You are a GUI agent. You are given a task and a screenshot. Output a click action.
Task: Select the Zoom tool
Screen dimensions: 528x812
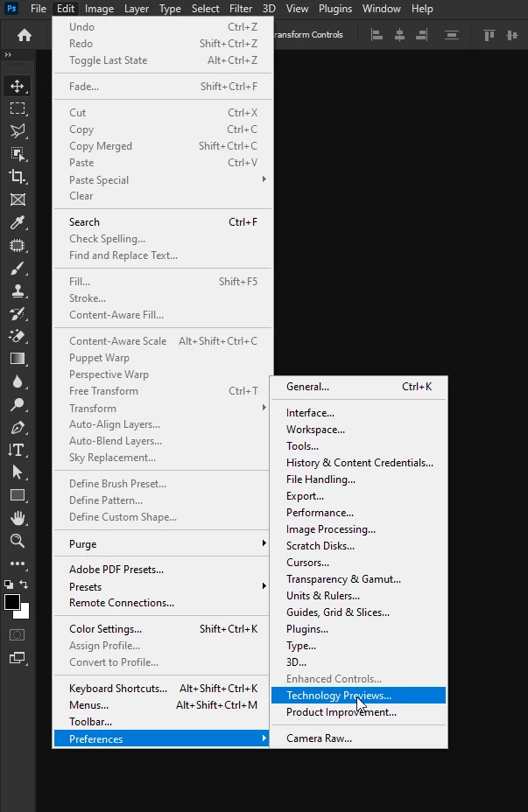[x=18, y=541]
